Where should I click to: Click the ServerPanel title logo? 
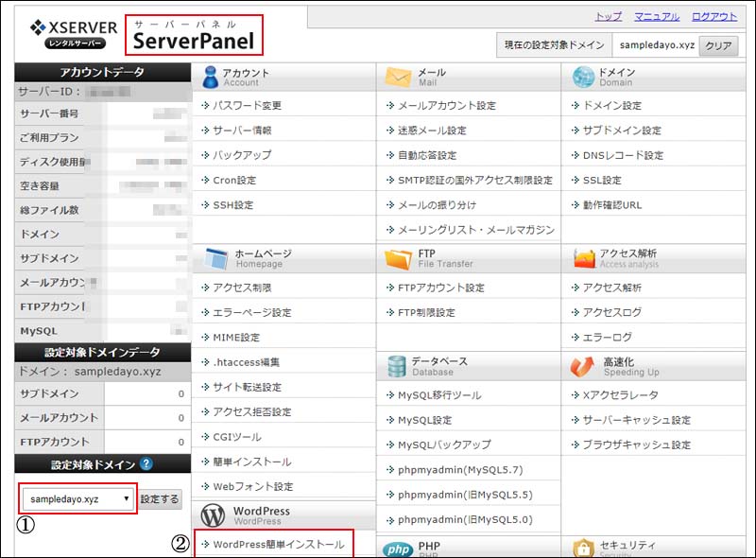coord(194,35)
